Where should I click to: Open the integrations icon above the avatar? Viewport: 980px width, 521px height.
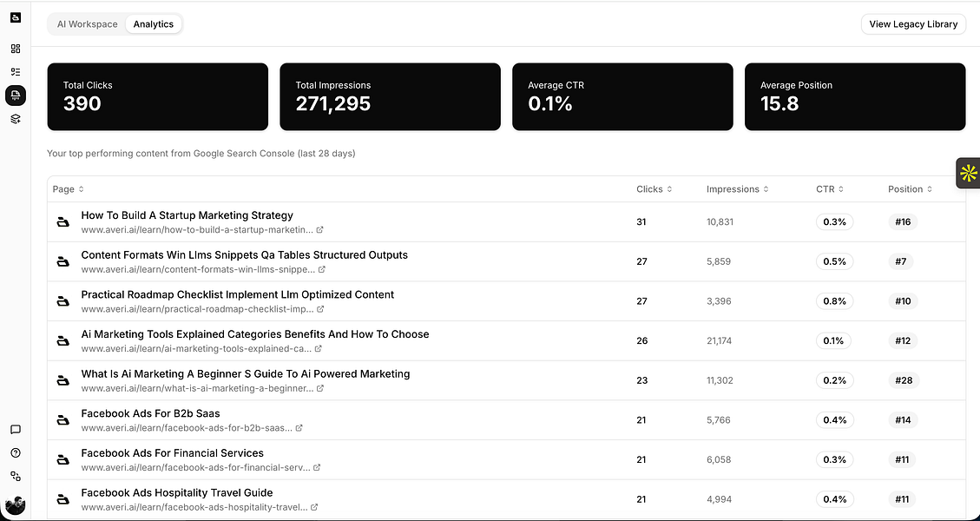tap(16, 476)
